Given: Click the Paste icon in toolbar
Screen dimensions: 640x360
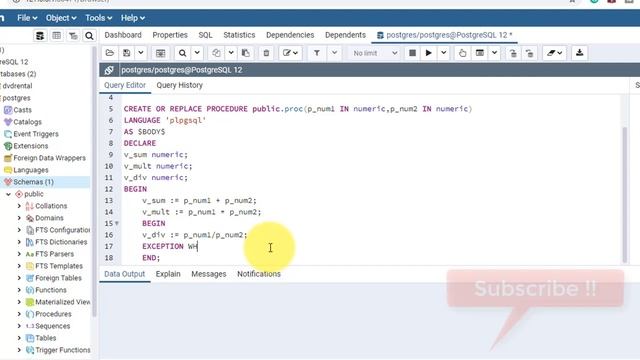Looking at the screenshot, I should 246,53.
